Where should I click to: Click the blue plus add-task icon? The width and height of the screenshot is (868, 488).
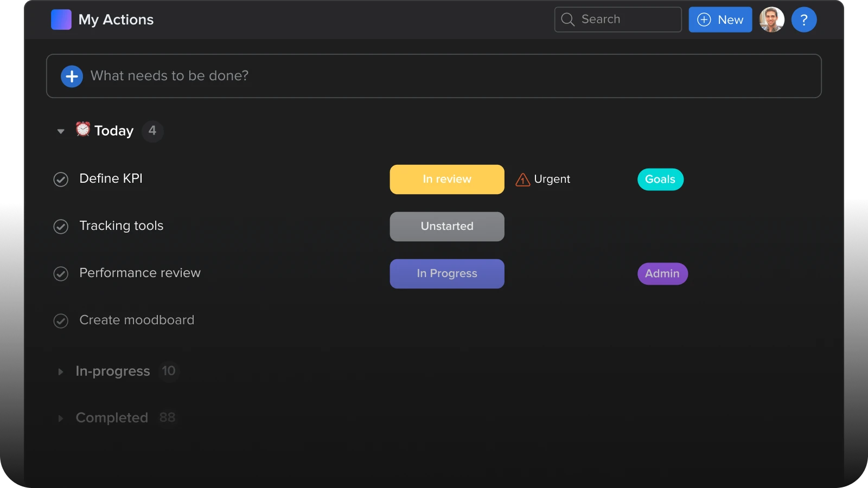tap(72, 76)
